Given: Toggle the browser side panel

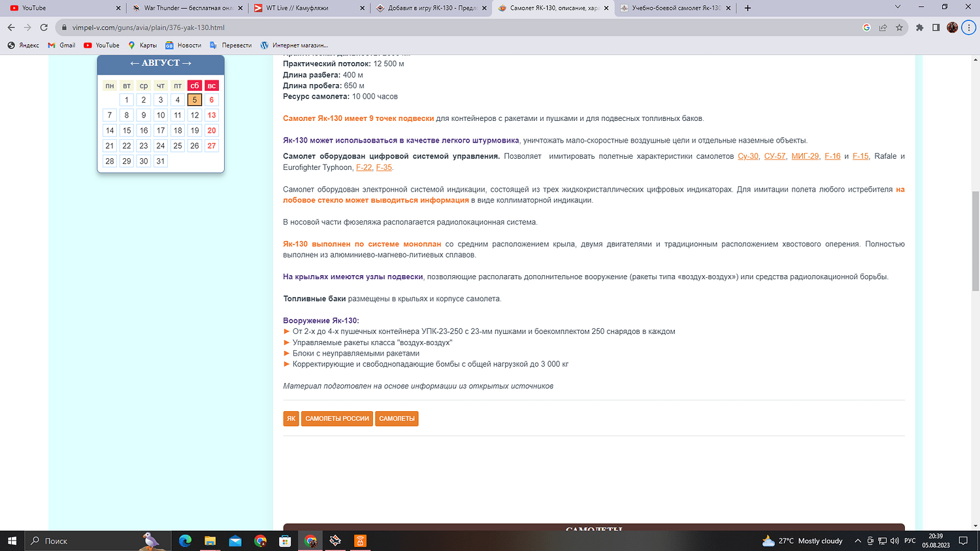Looking at the screenshot, I should [x=936, y=27].
